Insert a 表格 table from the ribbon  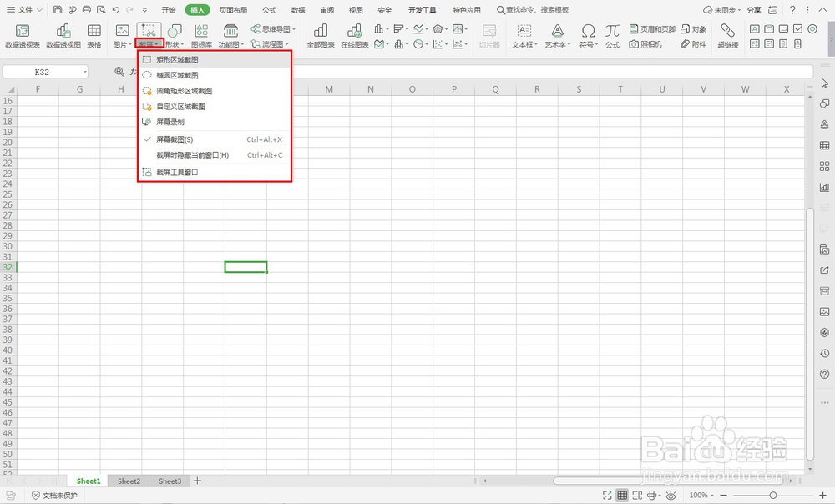click(x=94, y=36)
